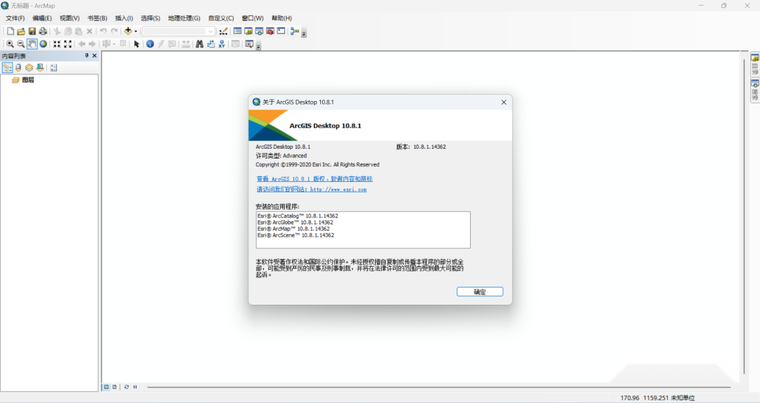Open the ArcToolbox window icon
Screen dimensions: 760x403
pyautogui.click(x=270, y=31)
